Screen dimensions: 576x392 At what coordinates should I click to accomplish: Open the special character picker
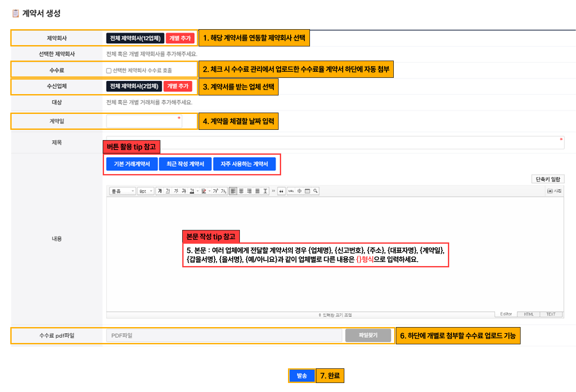pyautogui.click(x=299, y=191)
